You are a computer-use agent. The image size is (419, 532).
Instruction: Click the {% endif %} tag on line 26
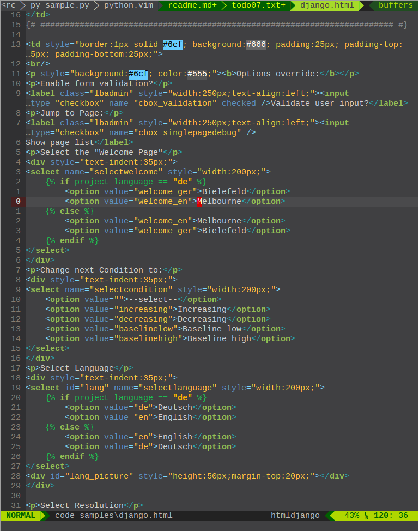72,457
